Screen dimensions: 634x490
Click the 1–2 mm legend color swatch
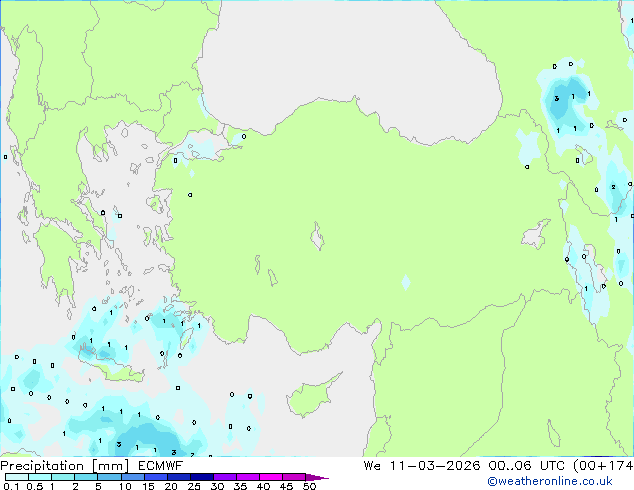click(x=63, y=477)
